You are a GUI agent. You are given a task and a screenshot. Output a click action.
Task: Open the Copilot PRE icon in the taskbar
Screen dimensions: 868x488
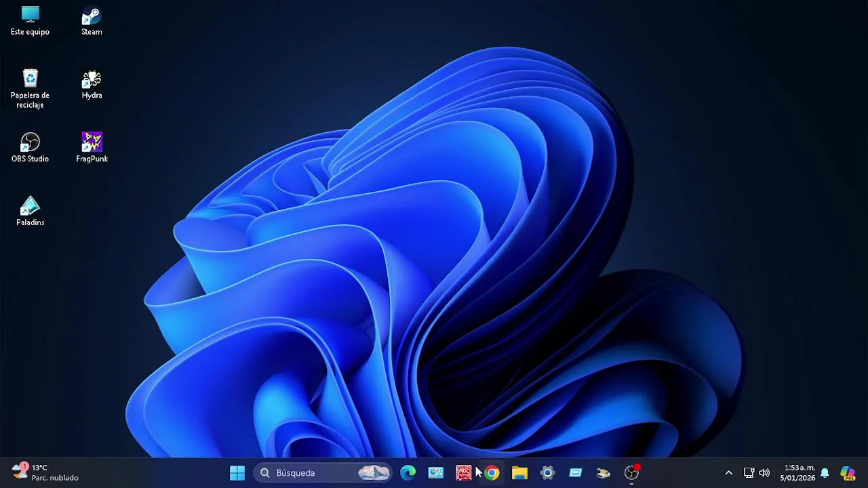pyautogui.click(x=848, y=473)
